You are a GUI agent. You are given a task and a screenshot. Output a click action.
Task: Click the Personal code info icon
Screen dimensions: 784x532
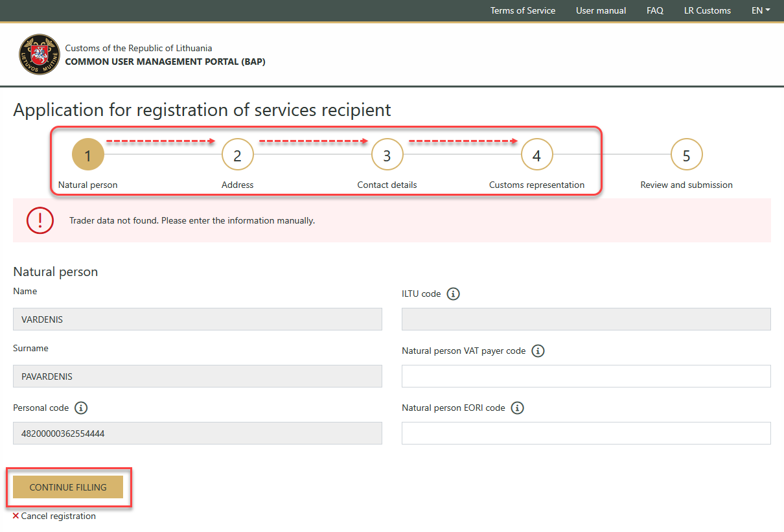pyautogui.click(x=81, y=408)
